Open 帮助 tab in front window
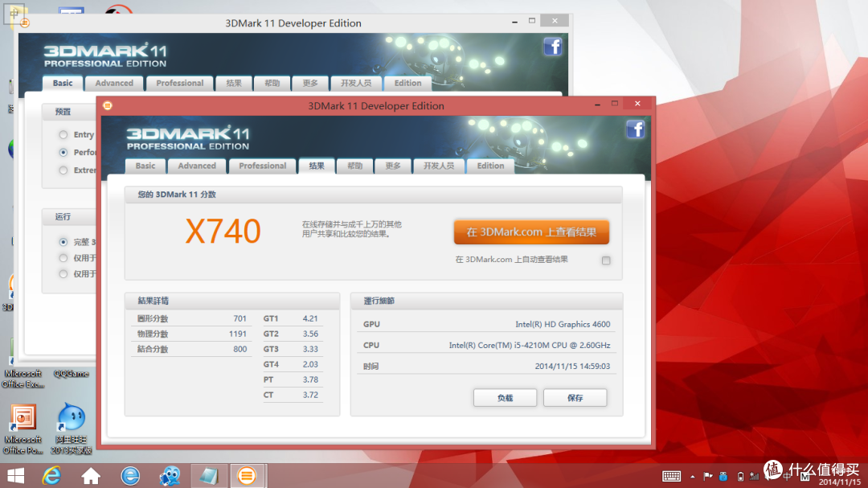This screenshot has width=868, height=488. (355, 166)
